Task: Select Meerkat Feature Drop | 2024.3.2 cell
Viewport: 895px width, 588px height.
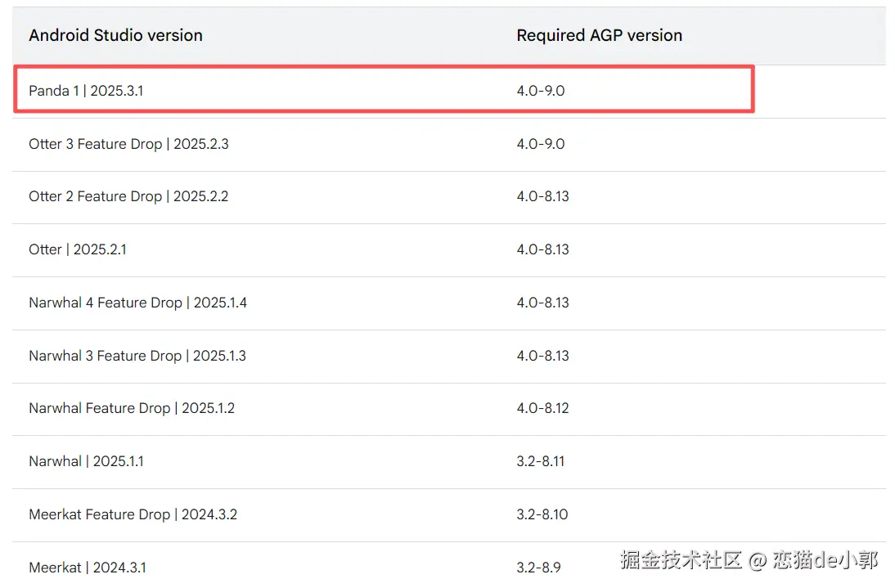Action: point(133,514)
